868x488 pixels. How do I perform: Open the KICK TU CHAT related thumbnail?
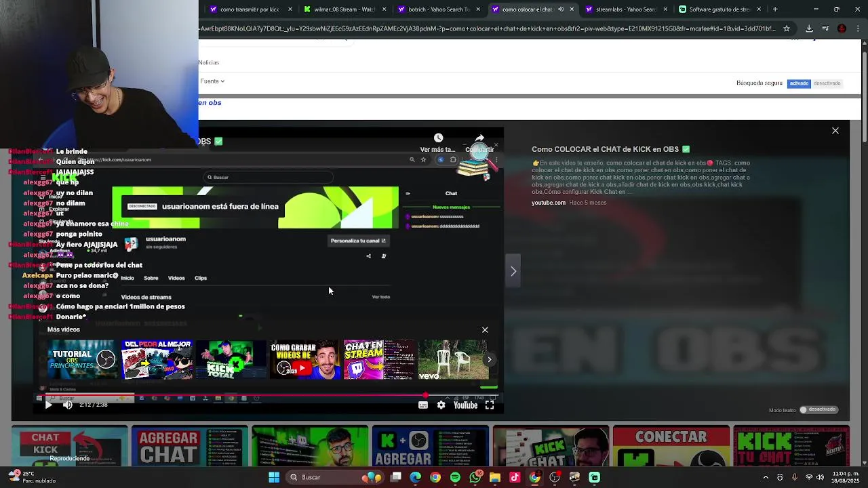(x=791, y=447)
